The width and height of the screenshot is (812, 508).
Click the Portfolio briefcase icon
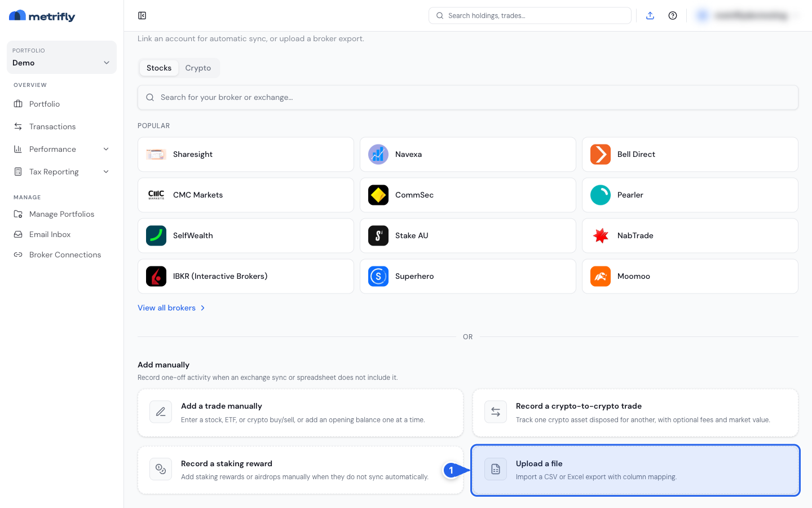click(18, 104)
